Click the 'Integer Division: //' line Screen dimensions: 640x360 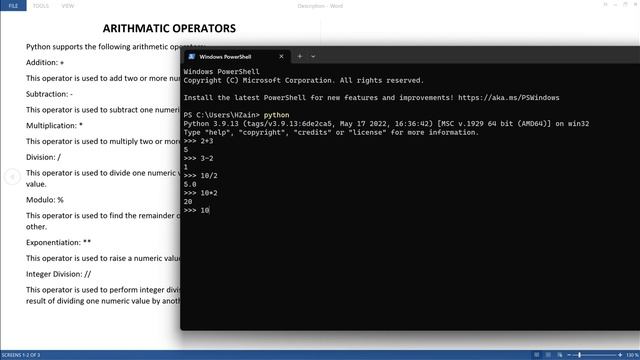point(58,274)
